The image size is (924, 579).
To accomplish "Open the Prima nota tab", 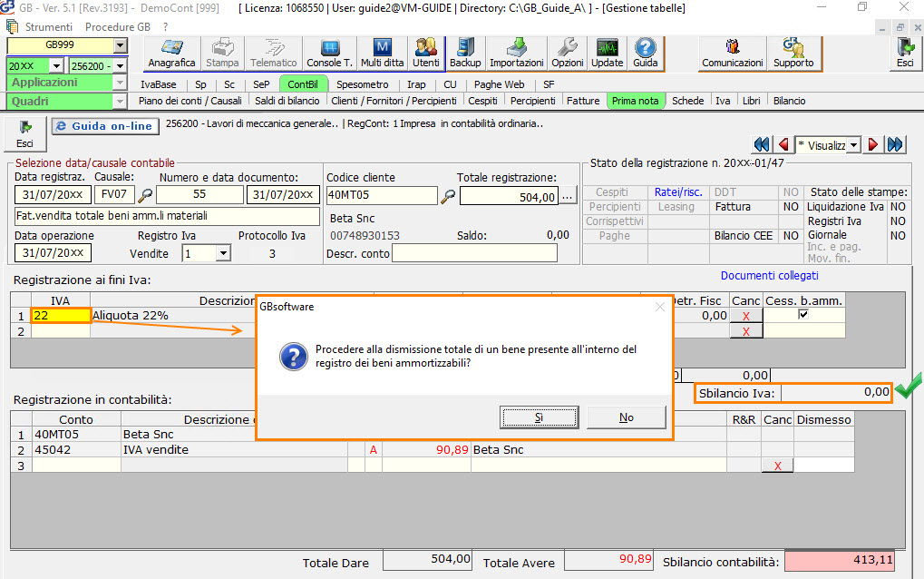I will (x=636, y=101).
